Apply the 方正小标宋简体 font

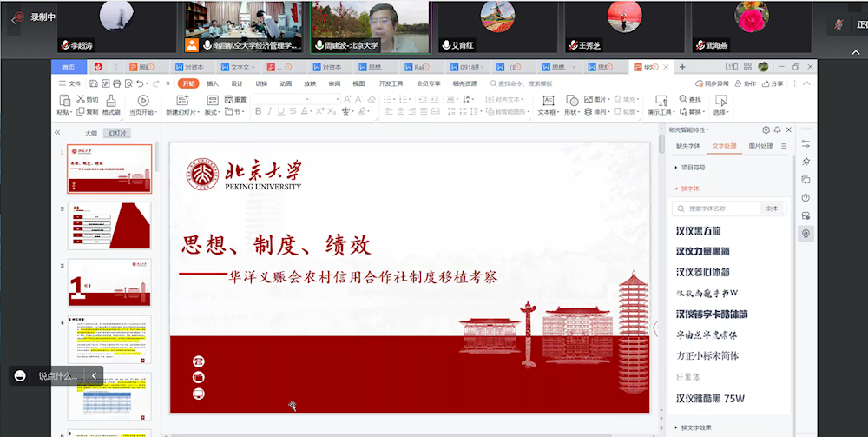707,355
